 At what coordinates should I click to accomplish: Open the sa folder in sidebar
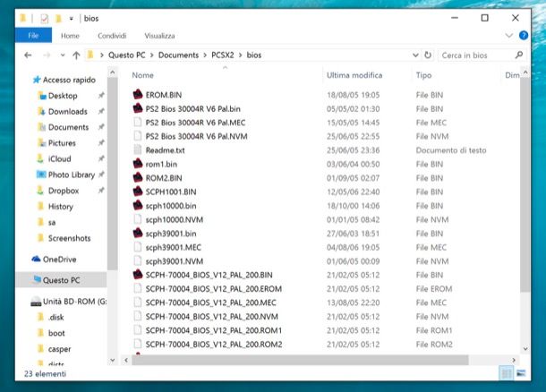[52, 223]
